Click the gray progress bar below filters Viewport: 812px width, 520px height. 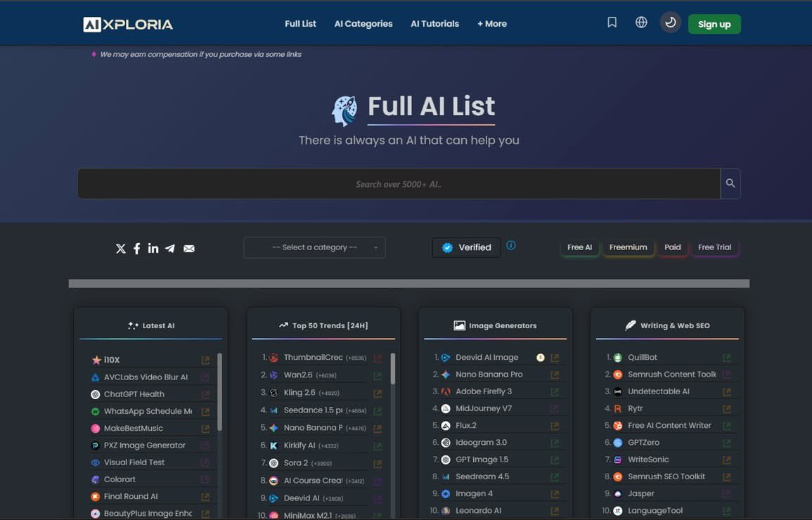[409, 284]
